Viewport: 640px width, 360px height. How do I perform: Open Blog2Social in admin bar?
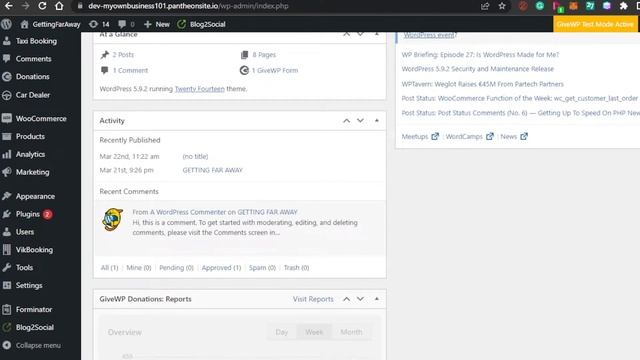coord(201,24)
